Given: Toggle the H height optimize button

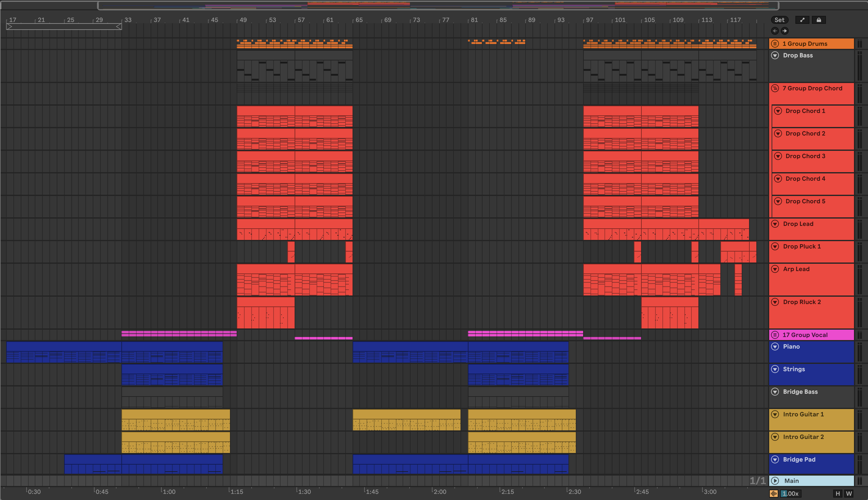Looking at the screenshot, I should pyautogui.click(x=838, y=494).
